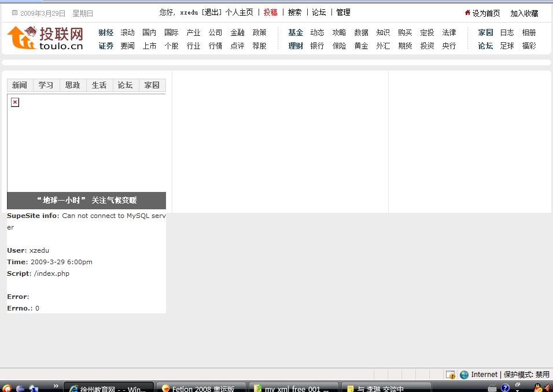The image size is (553, 392).
Task: Click 设为首页 link
Action: point(486,13)
